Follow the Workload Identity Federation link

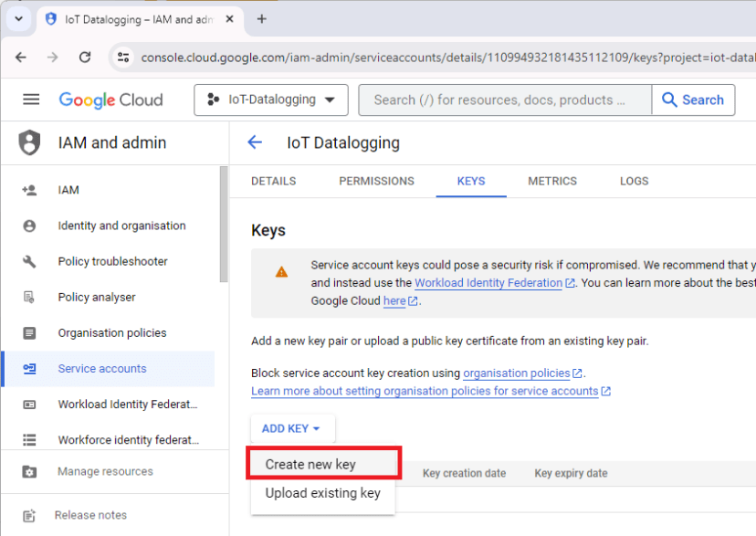[x=488, y=282]
